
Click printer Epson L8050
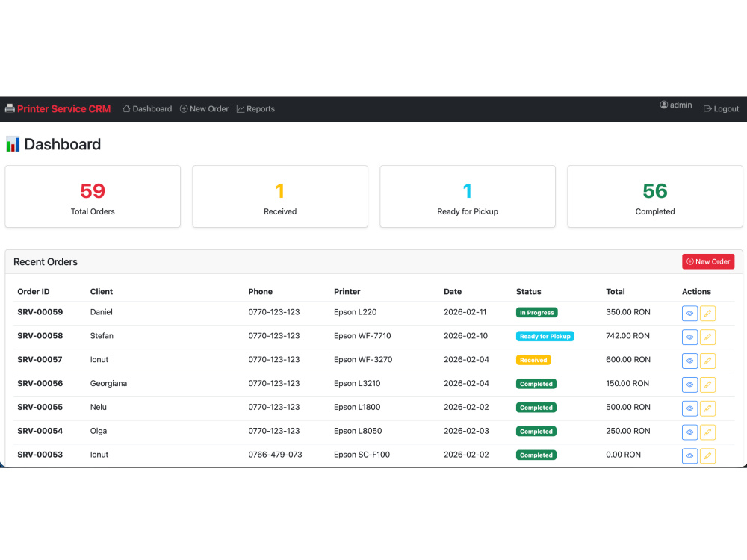pos(358,431)
